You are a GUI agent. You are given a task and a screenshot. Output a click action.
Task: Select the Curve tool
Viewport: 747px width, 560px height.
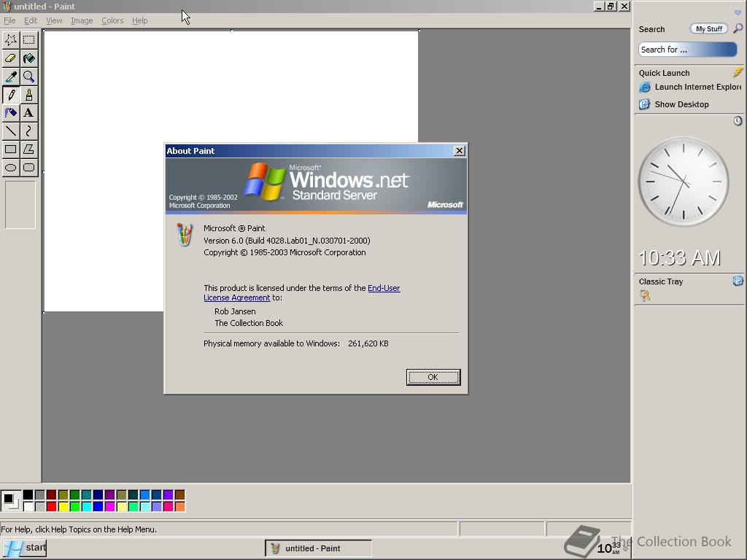click(x=29, y=131)
